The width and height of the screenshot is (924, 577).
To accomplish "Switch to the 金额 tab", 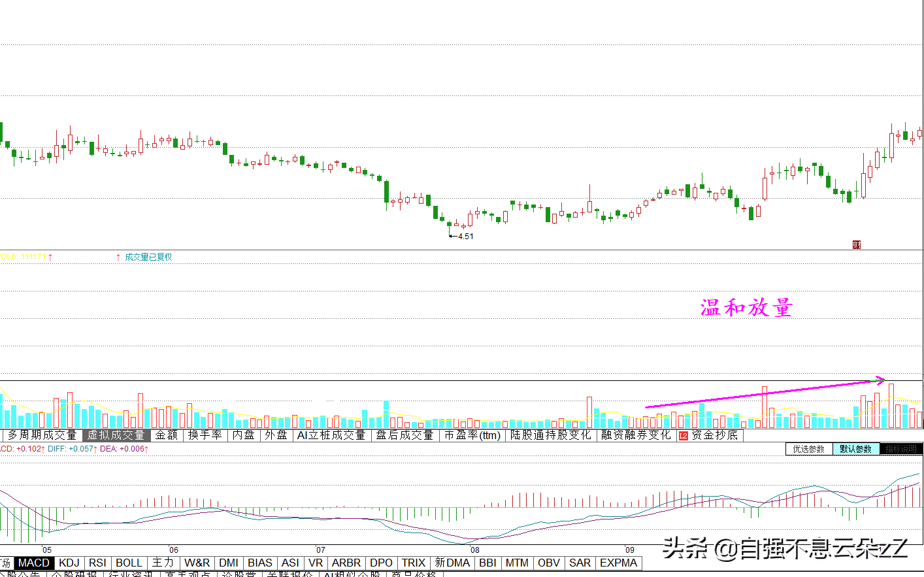I will [166, 435].
